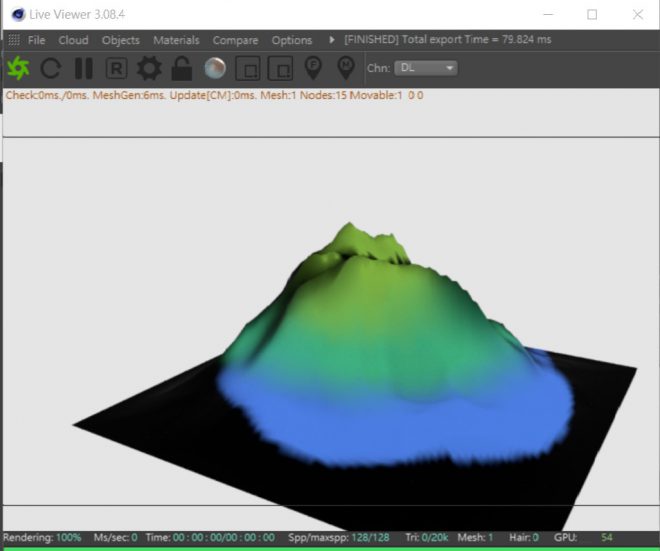The width and height of the screenshot is (660, 551).
Task: Expand the arrow next to Options menu
Action: tap(332, 40)
